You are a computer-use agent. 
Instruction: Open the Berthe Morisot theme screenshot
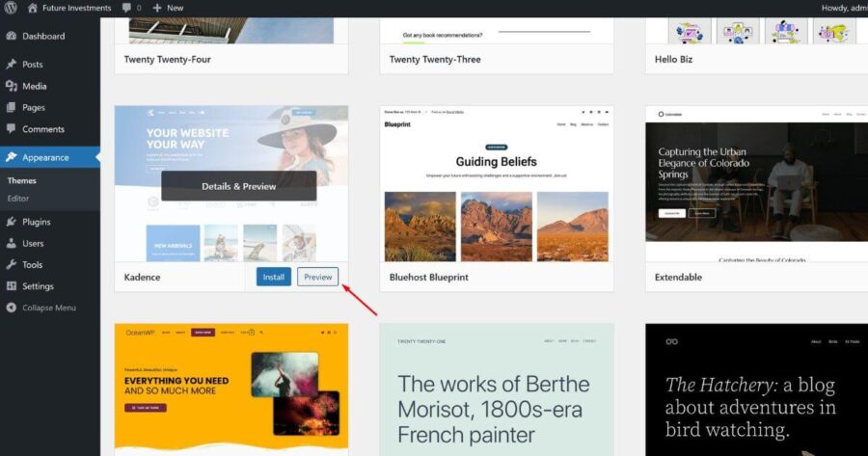(497, 389)
